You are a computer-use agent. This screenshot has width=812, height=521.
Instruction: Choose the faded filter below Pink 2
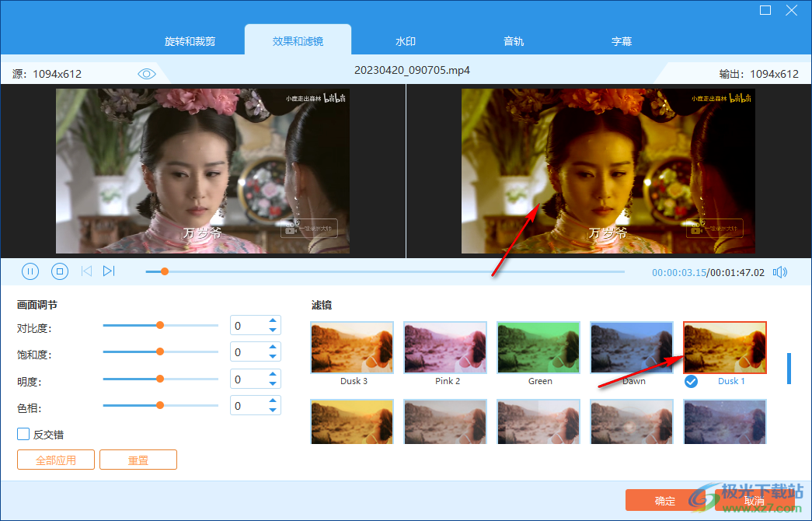(445, 421)
